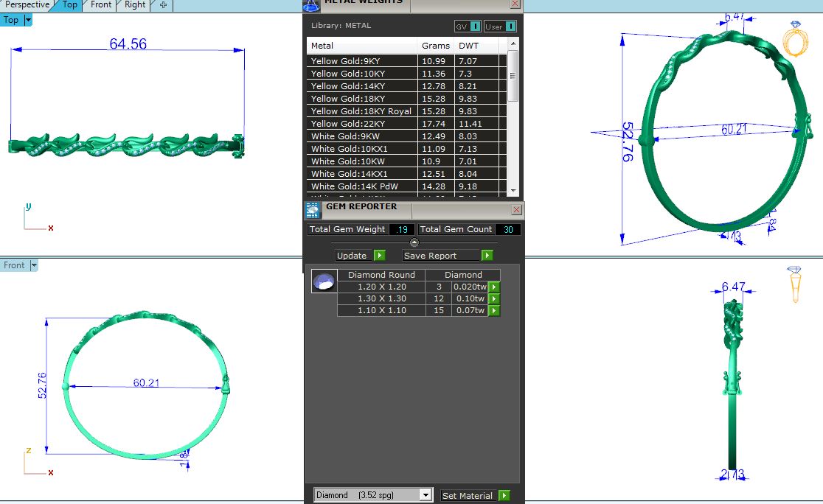Click the gold ring icon in the viewport corner

coord(796,40)
